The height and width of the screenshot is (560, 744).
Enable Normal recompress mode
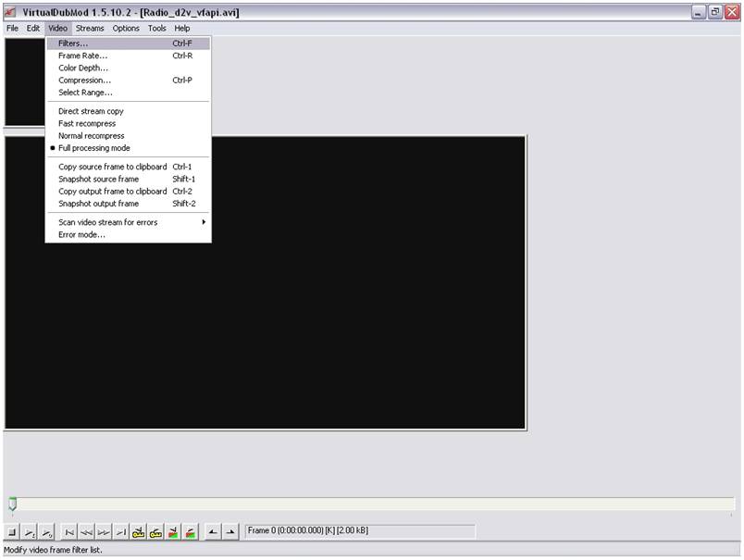click(x=128, y=136)
